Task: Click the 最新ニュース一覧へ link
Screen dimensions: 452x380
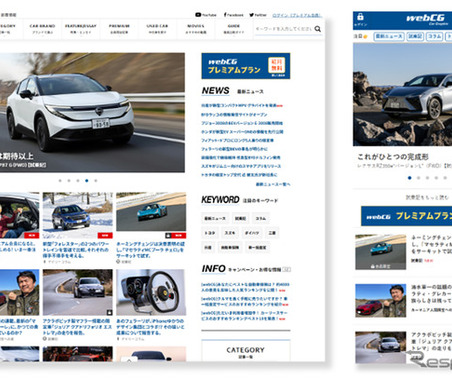Action: [x=273, y=184]
